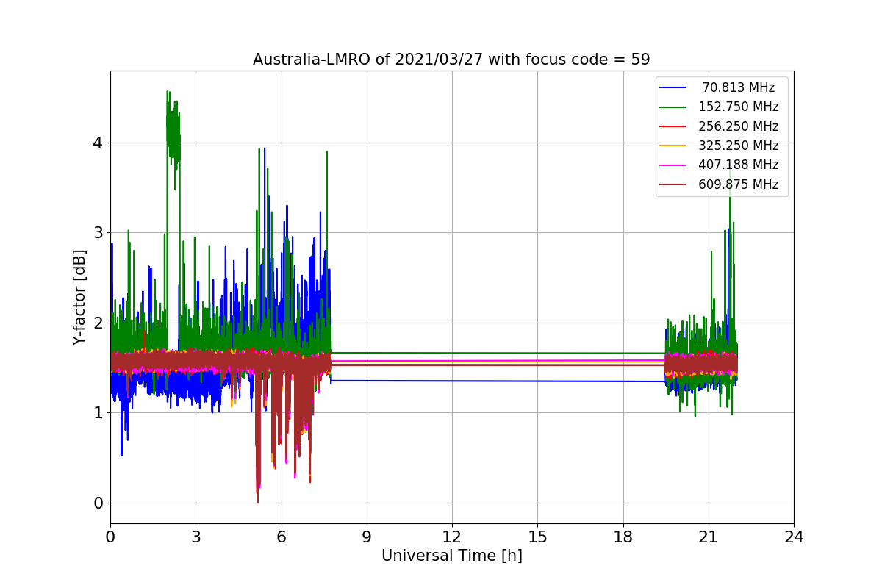Click the blue line swatch in legend
The width and height of the screenshot is (882, 588).
point(673,88)
